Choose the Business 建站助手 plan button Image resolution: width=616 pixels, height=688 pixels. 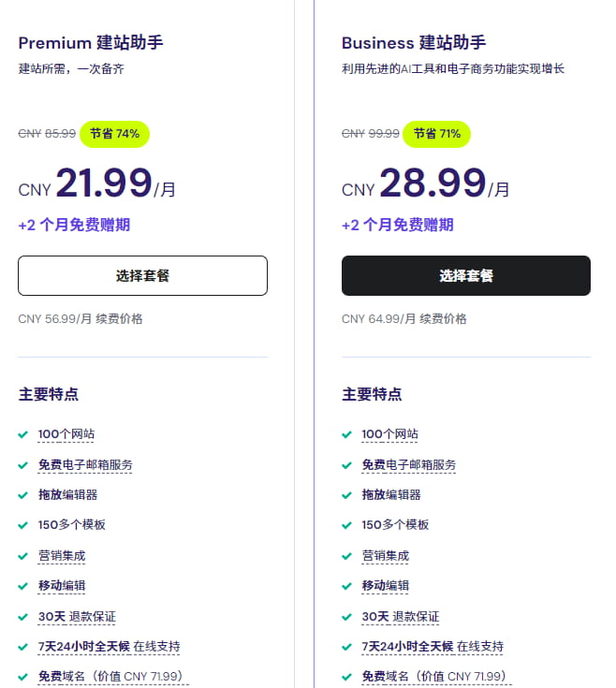tap(465, 275)
